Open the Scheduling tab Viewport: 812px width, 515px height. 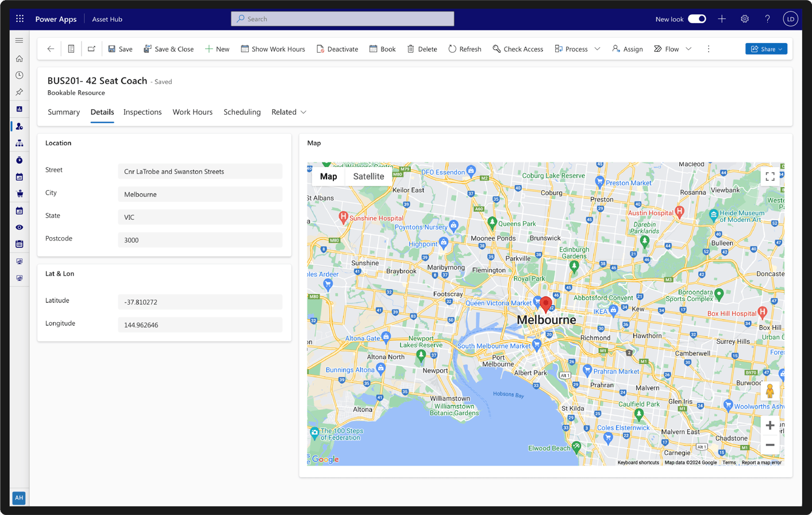pyautogui.click(x=242, y=112)
